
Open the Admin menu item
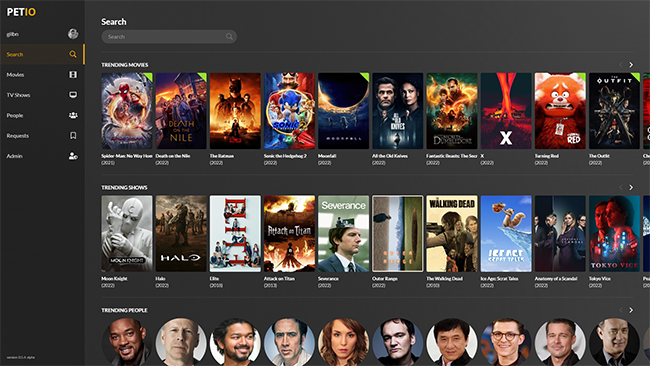click(42, 156)
